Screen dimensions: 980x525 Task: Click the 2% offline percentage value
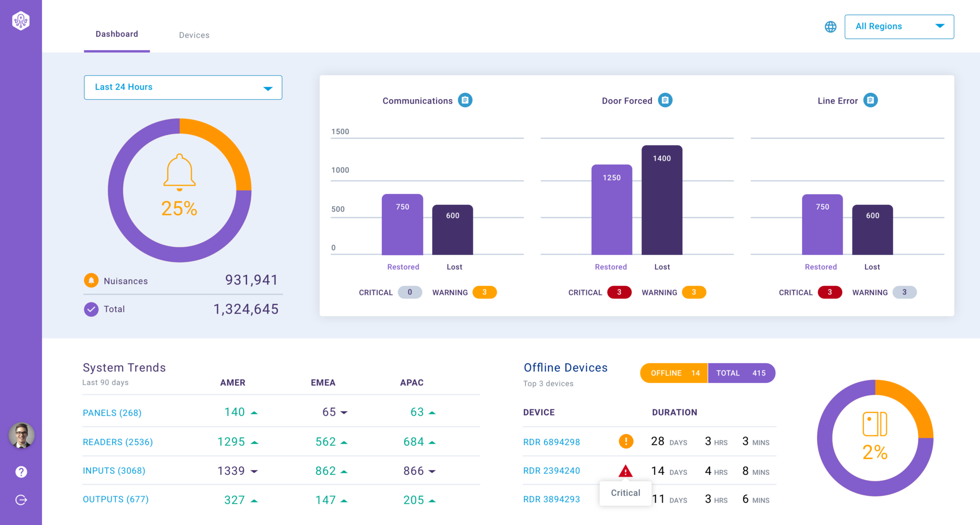point(875,452)
